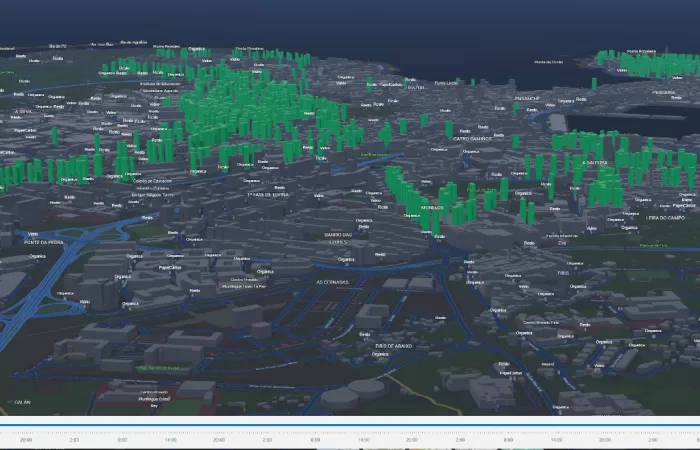Select the MONELOS district label

pyautogui.click(x=432, y=208)
